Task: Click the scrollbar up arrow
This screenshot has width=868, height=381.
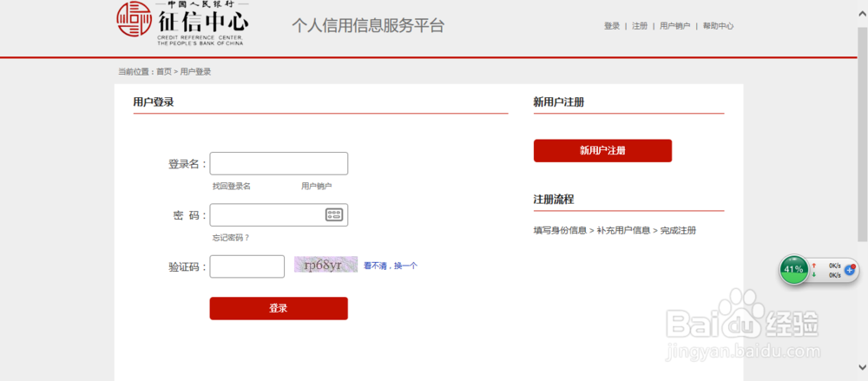Action: [862, 15]
